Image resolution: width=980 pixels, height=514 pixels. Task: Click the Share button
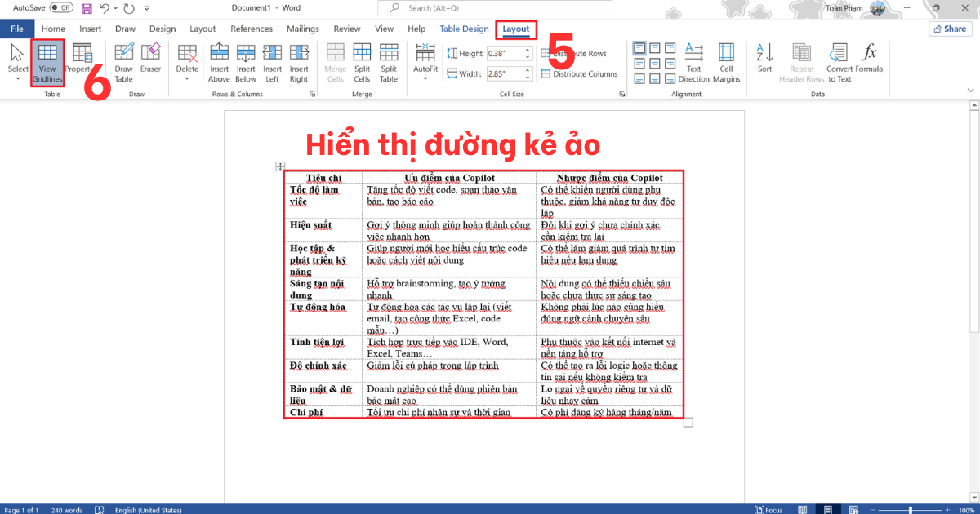(x=950, y=29)
